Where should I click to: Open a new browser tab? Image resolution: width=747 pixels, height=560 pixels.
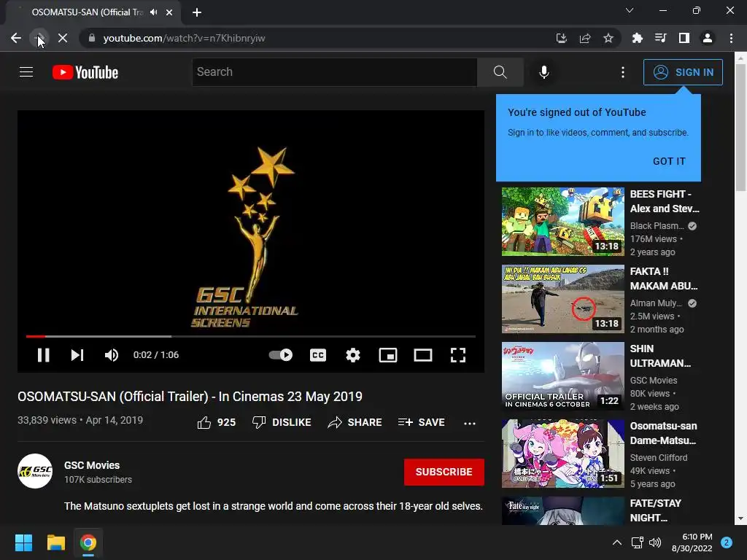(x=197, y=12)
